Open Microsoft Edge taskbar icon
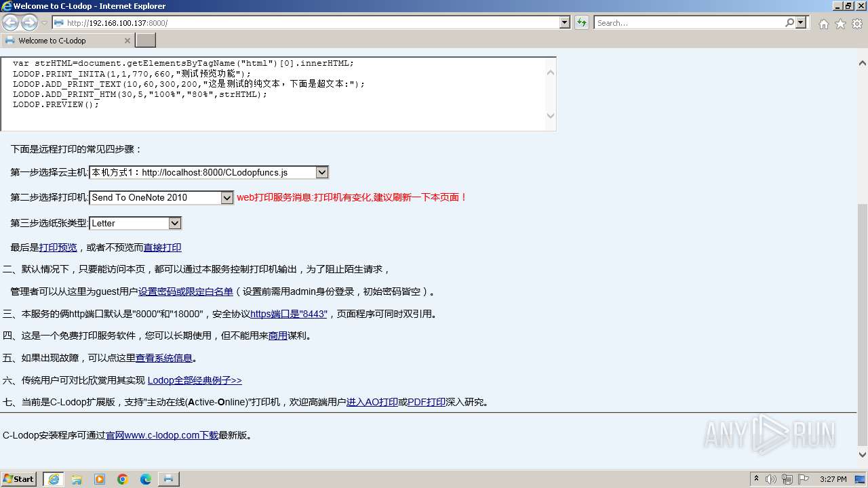868x488 pixels. point(146,479)
